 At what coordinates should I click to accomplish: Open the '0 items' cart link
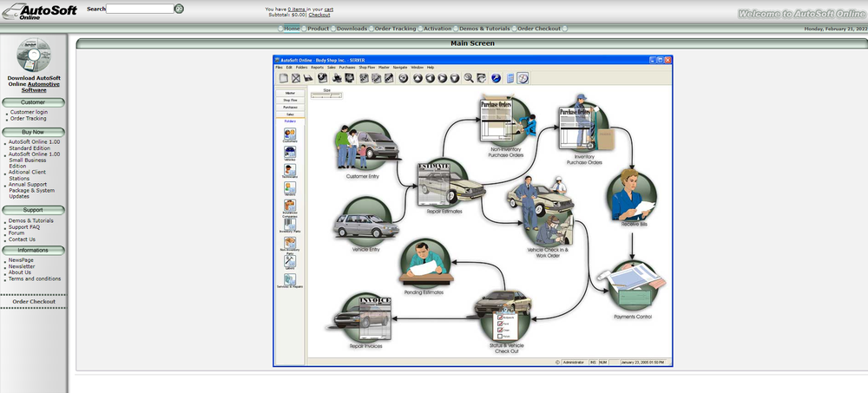point(297,10)
